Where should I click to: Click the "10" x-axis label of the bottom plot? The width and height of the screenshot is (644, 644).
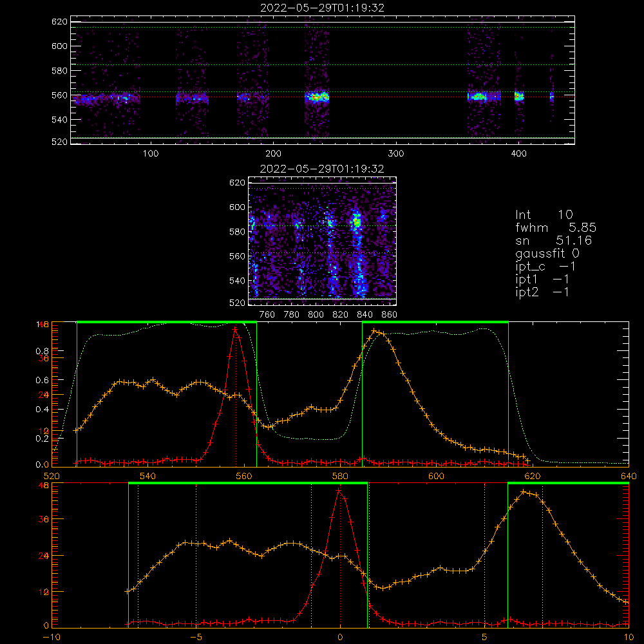(x=629, y=637)
